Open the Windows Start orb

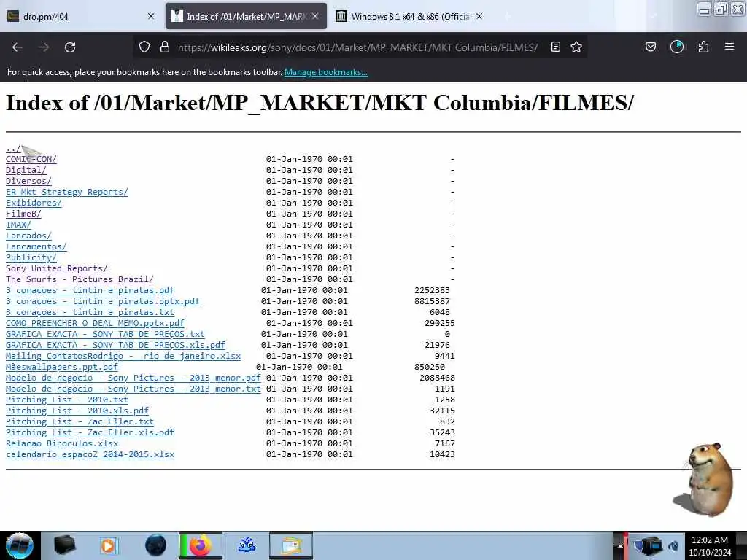pyautogui.click(x=19, y=545)
